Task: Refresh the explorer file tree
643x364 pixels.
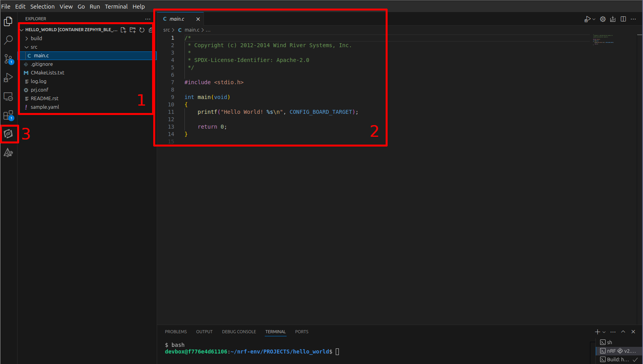Action: (x=142, y=30)
